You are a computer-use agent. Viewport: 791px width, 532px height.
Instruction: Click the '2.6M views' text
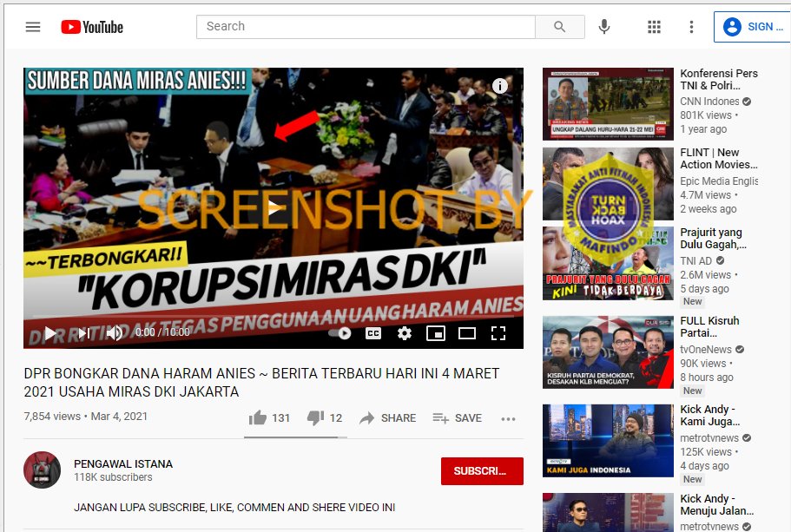[706, 274]
